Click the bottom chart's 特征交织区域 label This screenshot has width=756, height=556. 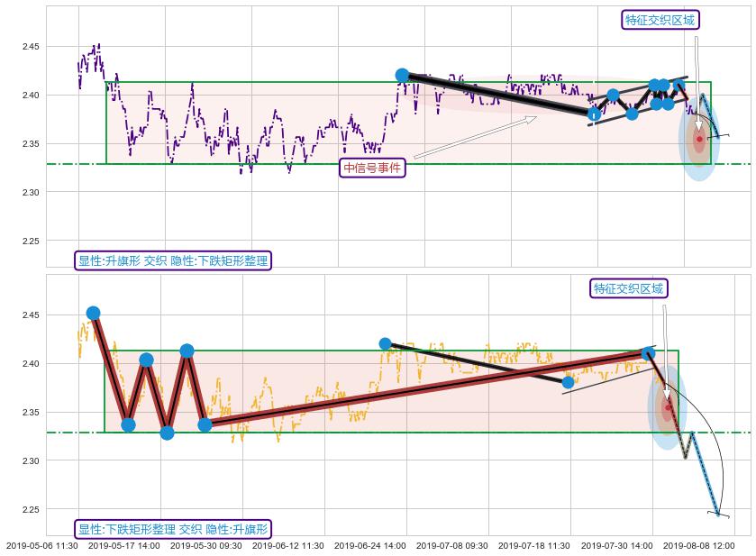point(629,288)
